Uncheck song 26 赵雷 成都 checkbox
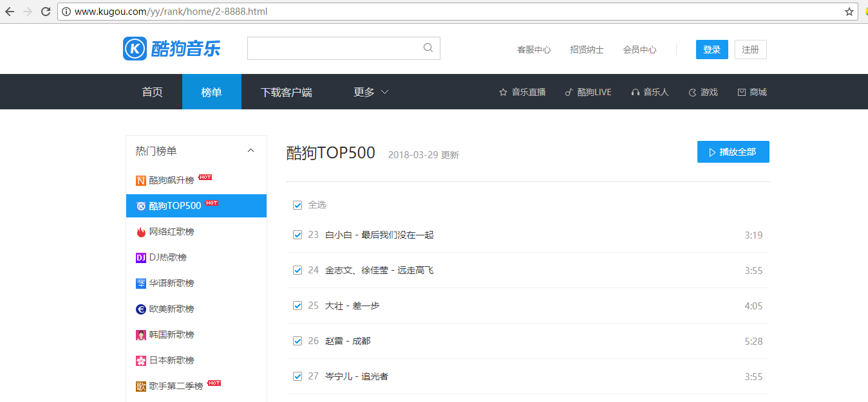Image resolution: width=868 pixels, height=402 pixels. (x=297, y=342)
